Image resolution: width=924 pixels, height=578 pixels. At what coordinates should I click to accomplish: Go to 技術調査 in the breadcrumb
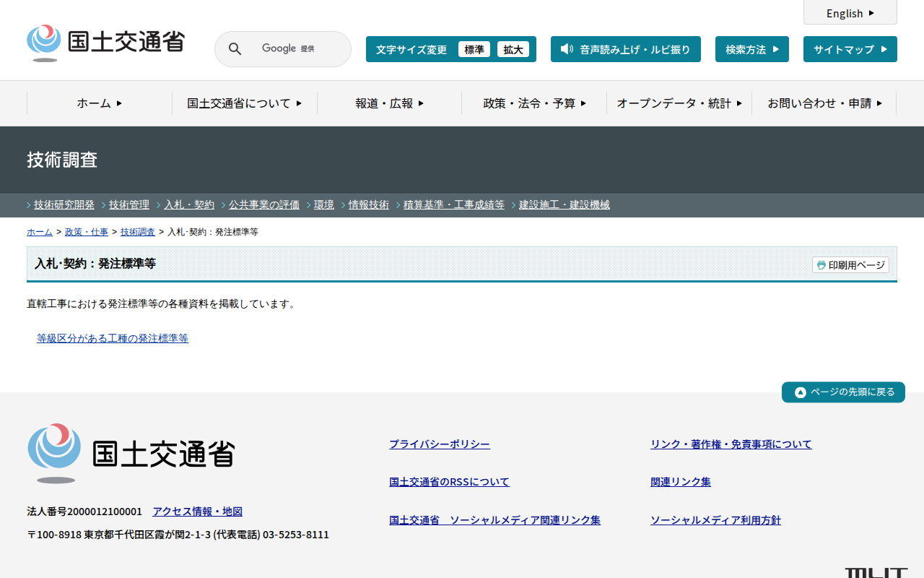pos(137,232)
